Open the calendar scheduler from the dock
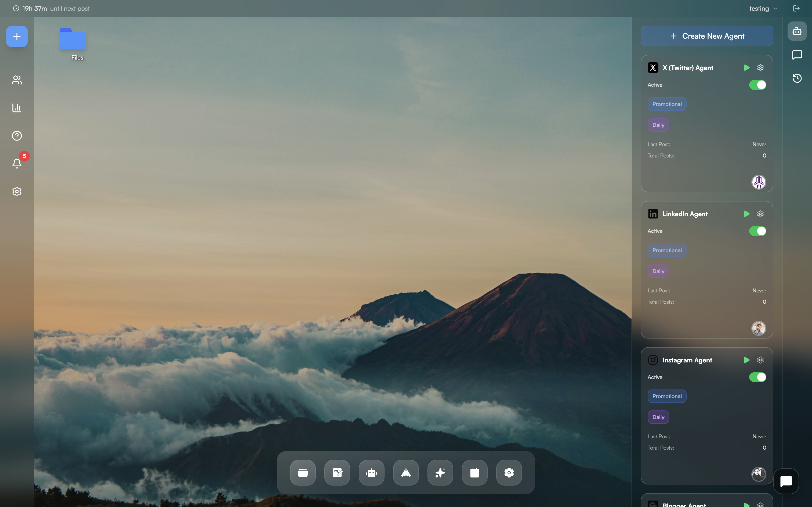The height and width of the screenshot is (507, 812). pos(474,472)
